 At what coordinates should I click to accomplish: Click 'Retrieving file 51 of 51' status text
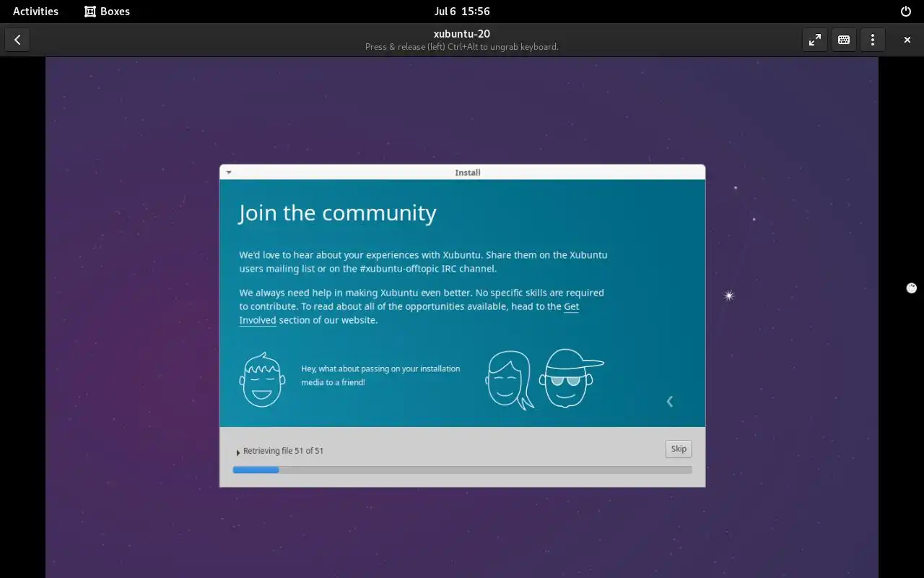pyautogui.click(x=283, y=451)
